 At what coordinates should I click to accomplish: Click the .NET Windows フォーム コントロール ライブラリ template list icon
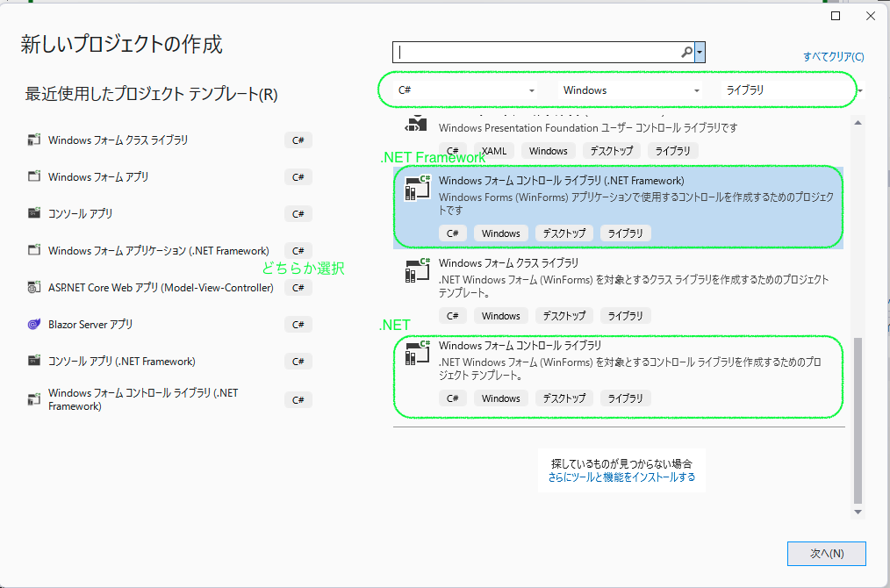pos(417,353)
